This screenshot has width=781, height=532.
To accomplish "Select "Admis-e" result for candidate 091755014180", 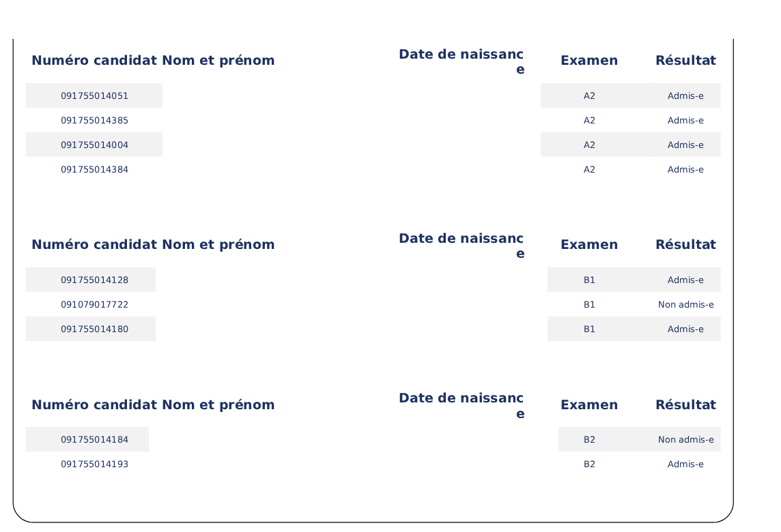I will tap(685, 329).
